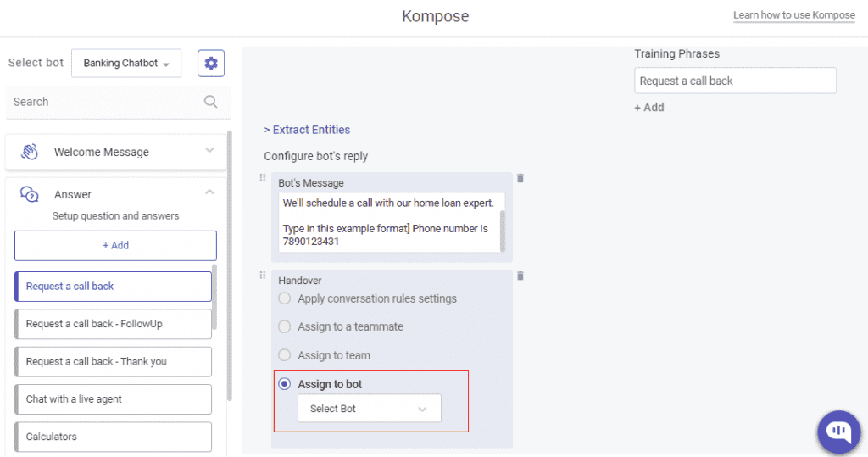Expand the Welcome Message section
This screenshot has height=457, width=868.
(209, 151)
